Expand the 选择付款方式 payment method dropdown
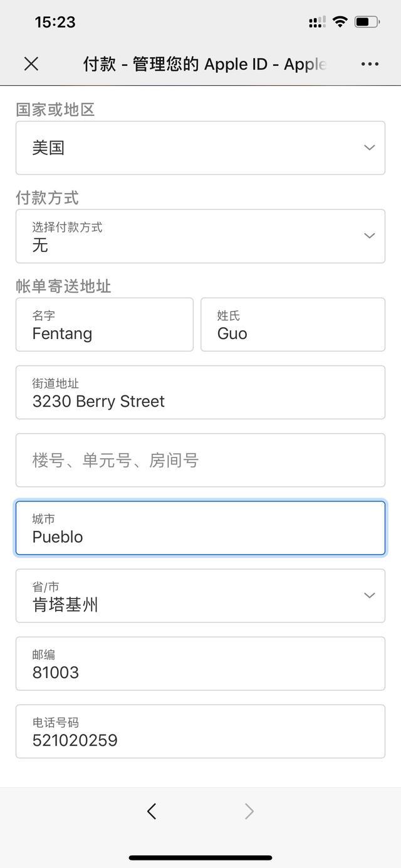The height and width of the screenshot is (868, 401). point(200,236)
